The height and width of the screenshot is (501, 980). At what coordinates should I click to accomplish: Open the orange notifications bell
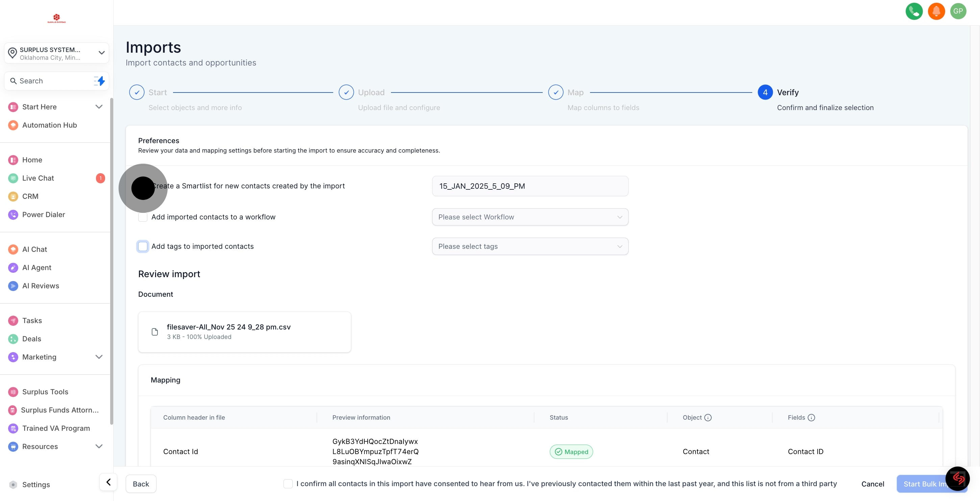click(936, 11)
